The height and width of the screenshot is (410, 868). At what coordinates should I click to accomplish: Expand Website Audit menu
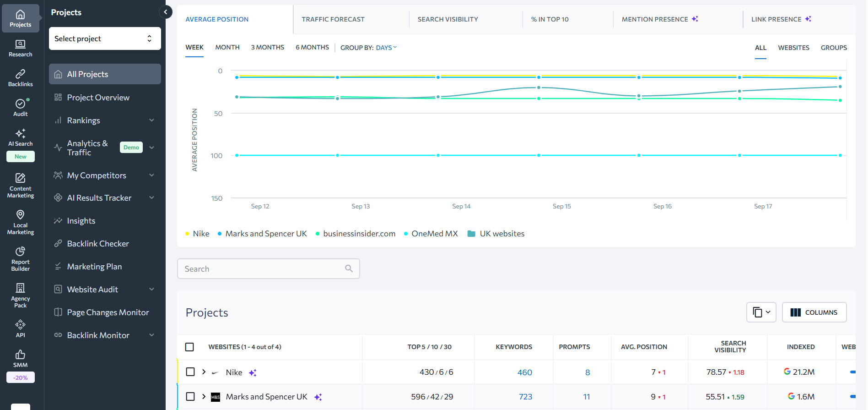[x=152, y=290]
